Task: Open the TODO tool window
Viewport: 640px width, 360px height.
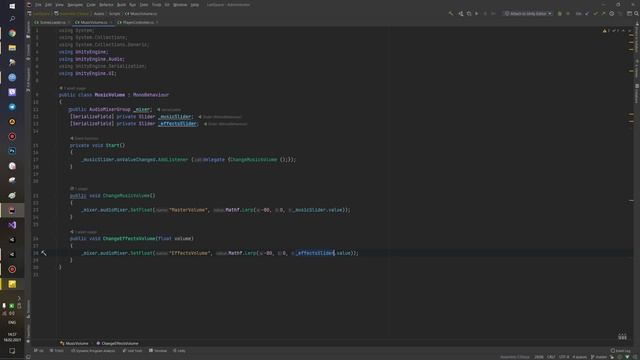Action: (57, 351)
